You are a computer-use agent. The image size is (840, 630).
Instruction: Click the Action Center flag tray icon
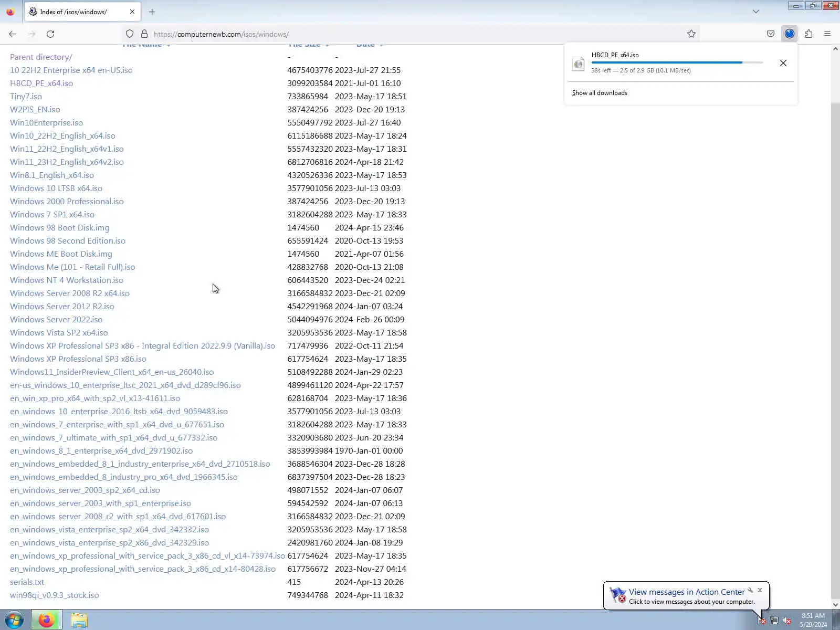click(762, 621)
